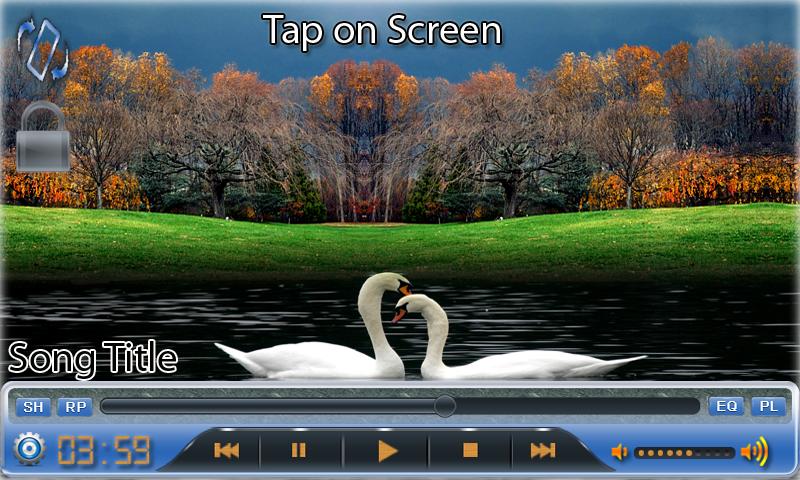Click the seek bar slider knob
Screen dimensions: 800x480
coord(445,406)
